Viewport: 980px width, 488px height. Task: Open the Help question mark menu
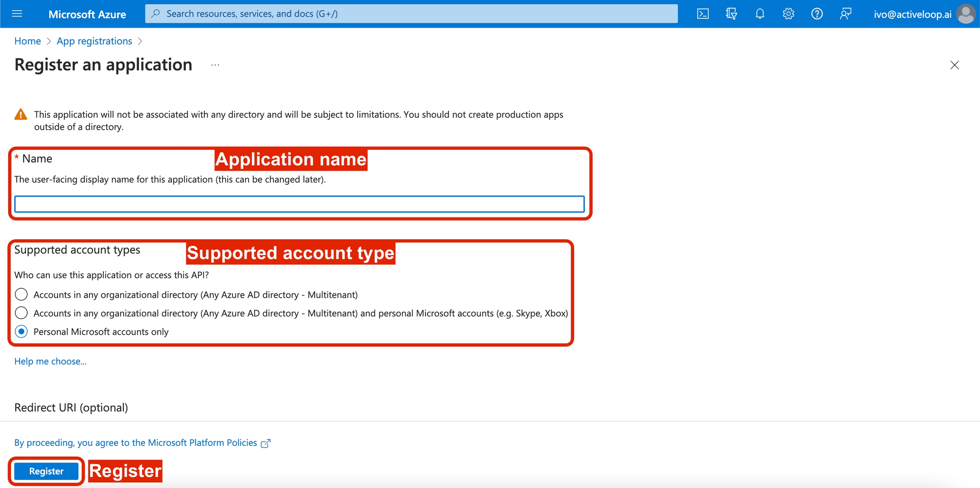(817, 14)
